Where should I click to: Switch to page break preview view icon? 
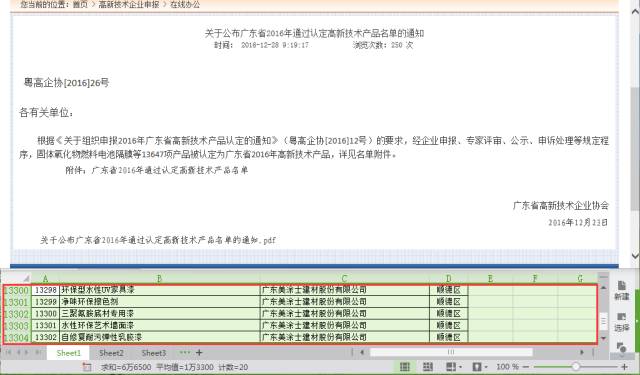428,367
